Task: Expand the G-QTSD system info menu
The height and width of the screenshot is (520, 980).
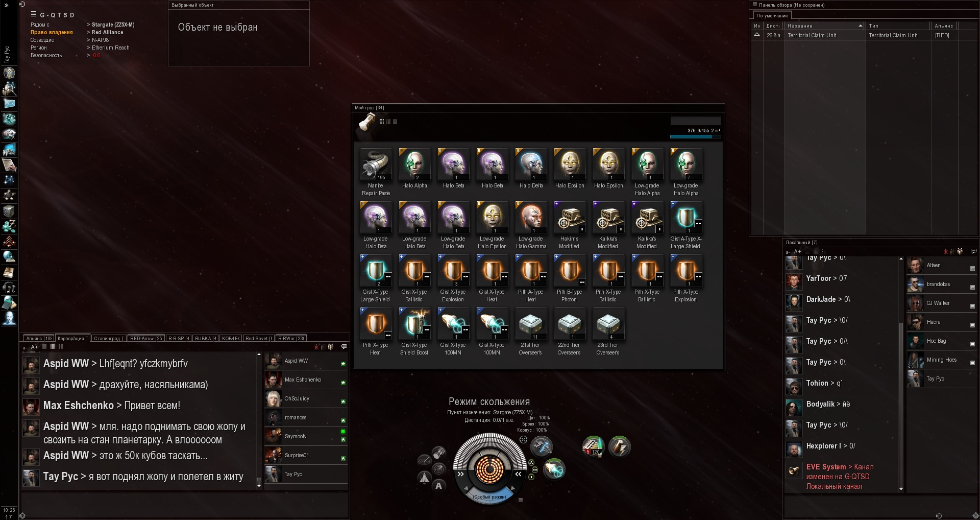Action: tap(34, 14)
